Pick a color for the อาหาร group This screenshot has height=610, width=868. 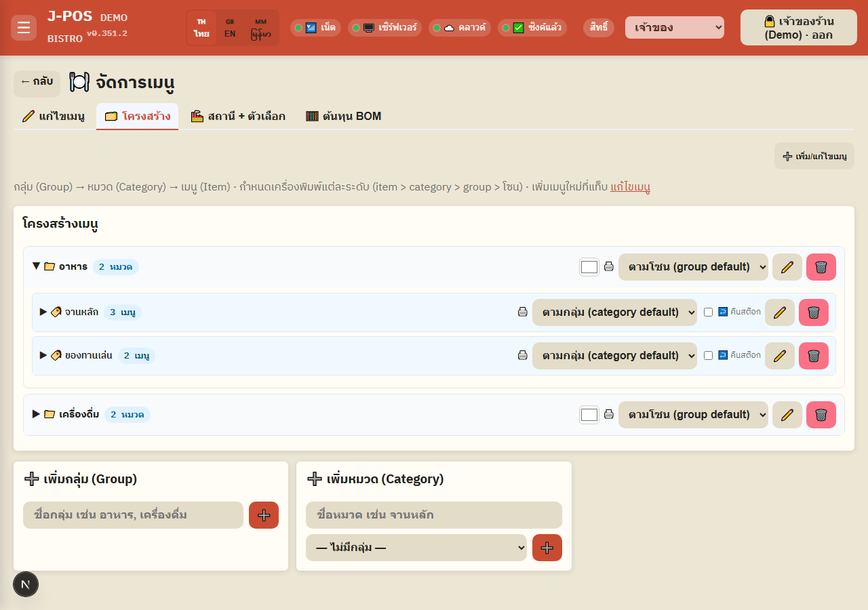(589, 267)
